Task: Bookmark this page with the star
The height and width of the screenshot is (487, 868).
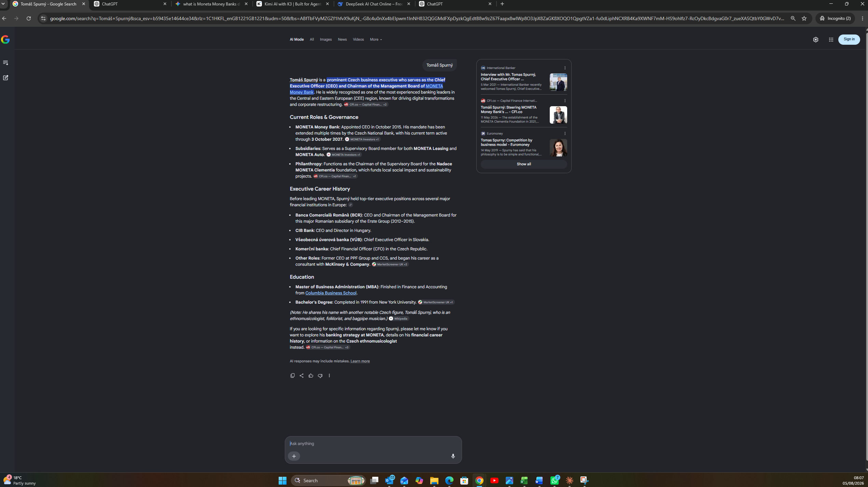Action: coord(804,18)
